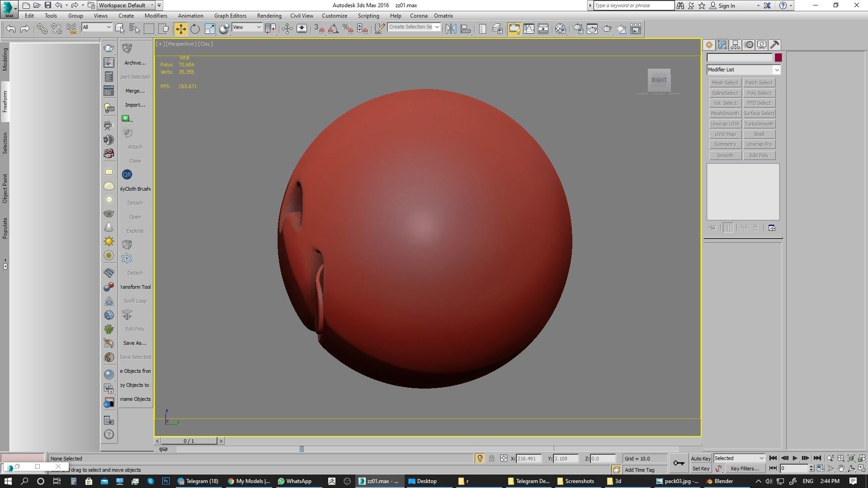This screenshot has height=488, width=868.
Task: Toggle Spinner Snap on toolbar
Action: [362, 29]
